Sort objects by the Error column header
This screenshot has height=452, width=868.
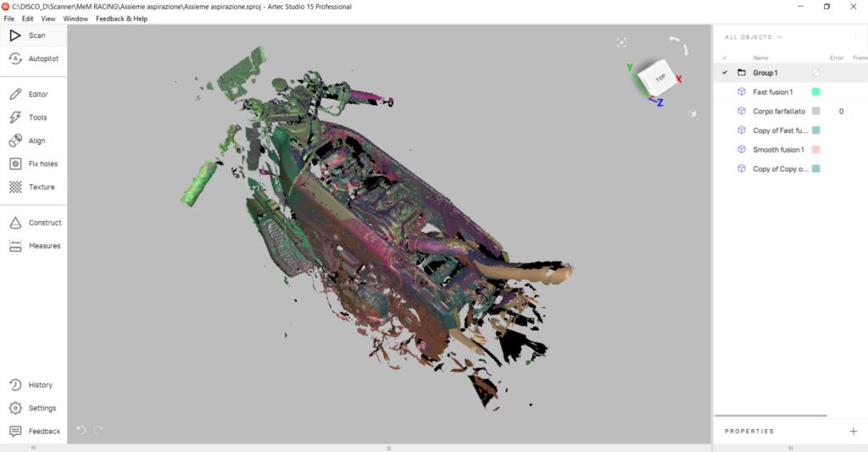[x=837, y=58]
